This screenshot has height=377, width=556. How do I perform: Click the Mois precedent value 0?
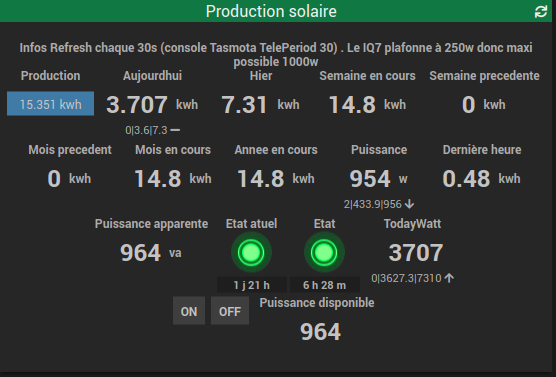coord(54,178)
